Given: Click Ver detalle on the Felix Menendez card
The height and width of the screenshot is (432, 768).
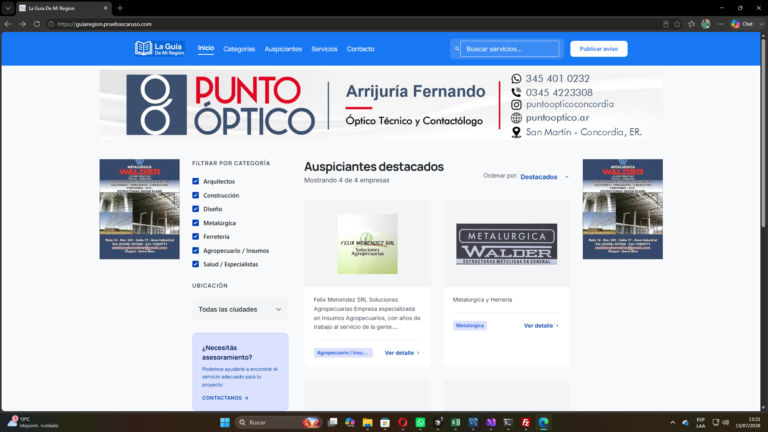Looking at the screenshot, I should [402, 353].
